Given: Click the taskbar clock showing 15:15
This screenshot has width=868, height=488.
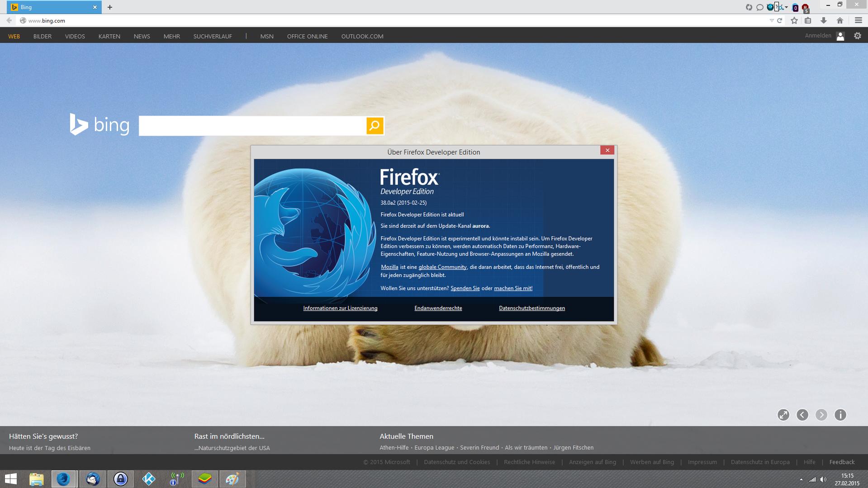Looking at the screenshot, I should pyautogui.click(x=847, y=479).
